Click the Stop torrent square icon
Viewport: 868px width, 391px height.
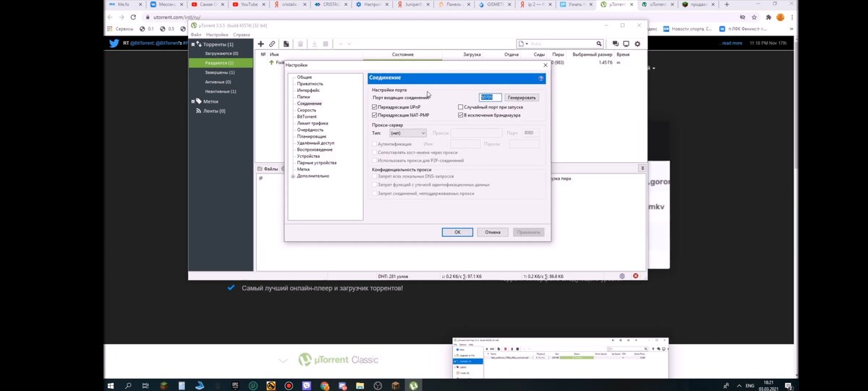tap(325, 44)
